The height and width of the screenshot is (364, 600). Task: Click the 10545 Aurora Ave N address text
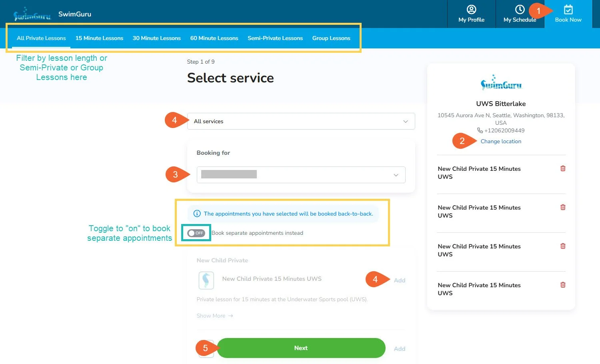coord(501,119)
